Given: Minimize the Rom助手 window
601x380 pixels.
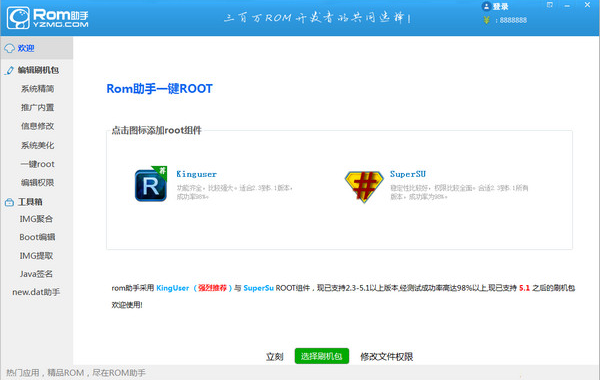Looking at the screenshot, I should [567, 6].
